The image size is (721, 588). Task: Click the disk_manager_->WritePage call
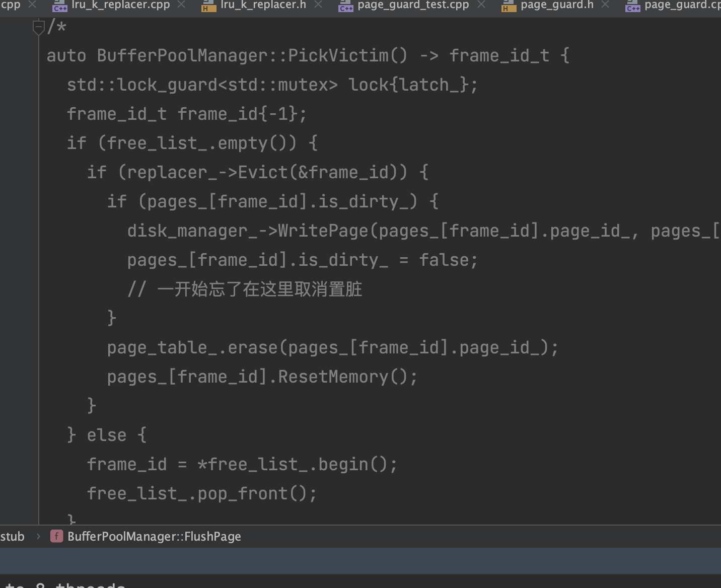tap(423, 231)
